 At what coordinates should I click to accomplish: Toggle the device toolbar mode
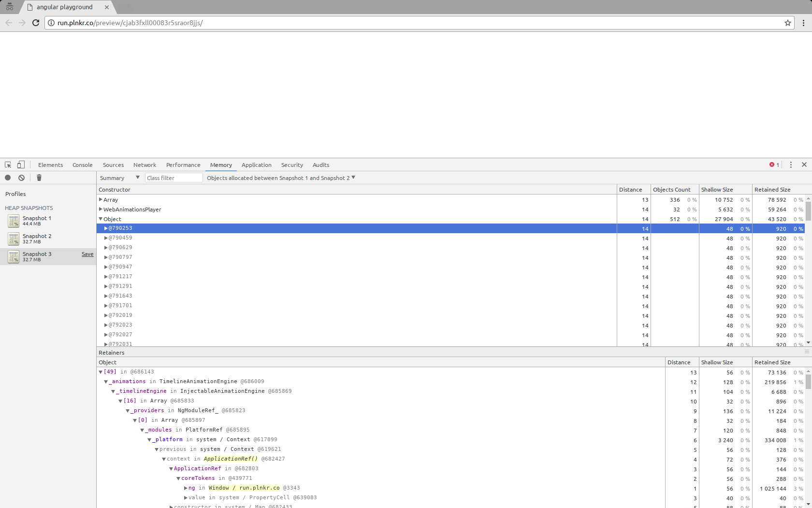tap(20, 164)
